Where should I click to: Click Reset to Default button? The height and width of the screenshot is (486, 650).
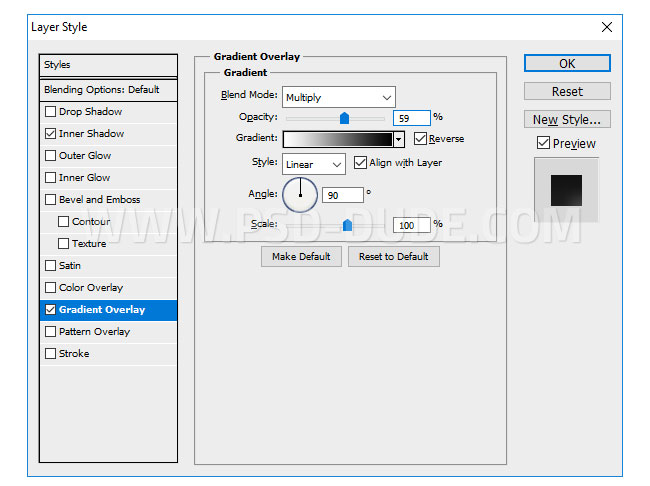[393, 257]
